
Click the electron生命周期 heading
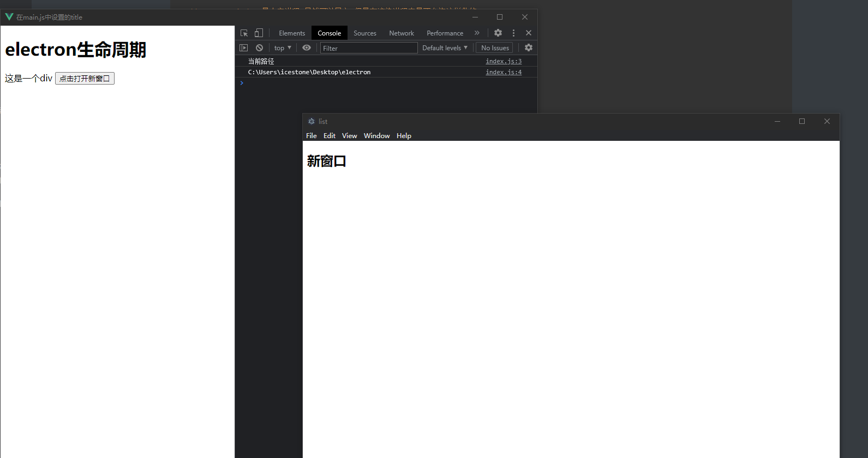(x=76, y=50)
